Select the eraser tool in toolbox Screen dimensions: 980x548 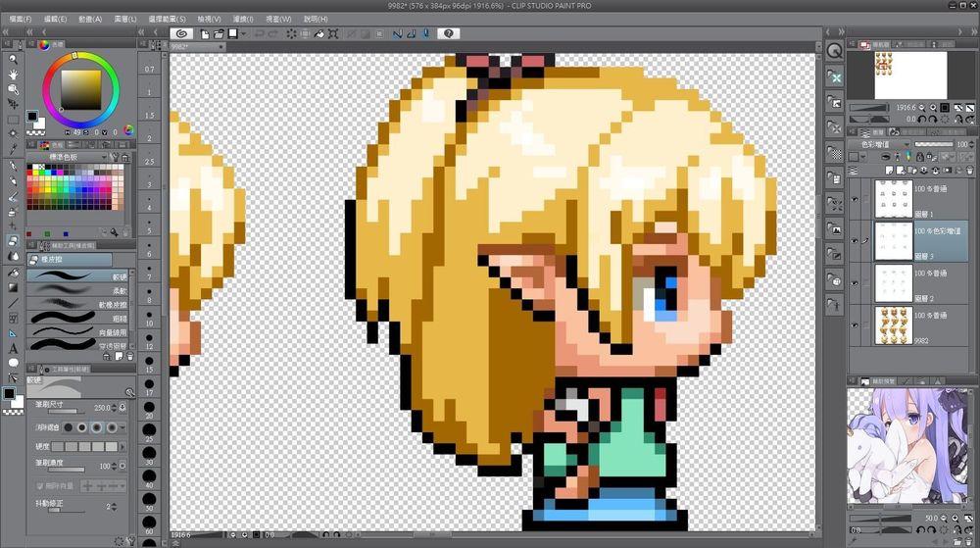13,240
